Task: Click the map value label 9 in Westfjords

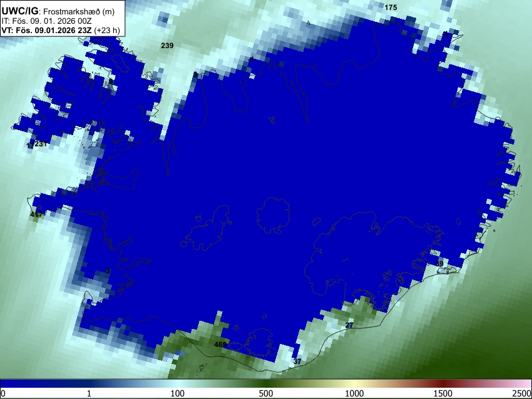Action: pyautogui.click(x=110, y=81)
